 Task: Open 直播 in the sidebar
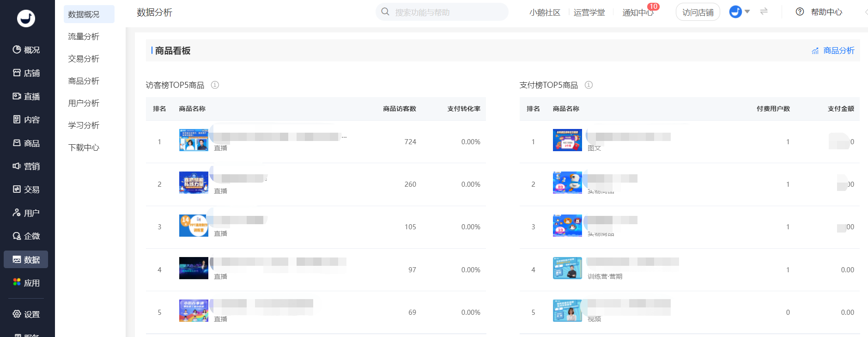[x=26, y=96]
